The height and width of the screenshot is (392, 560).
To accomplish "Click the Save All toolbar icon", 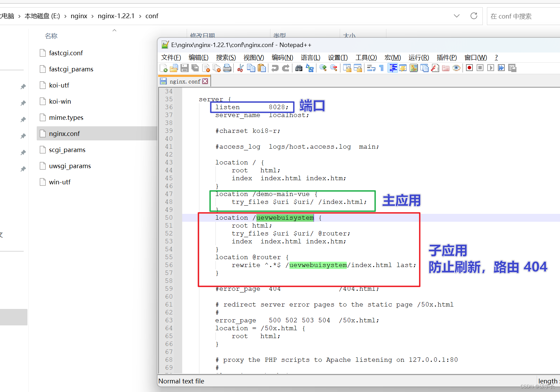I will (195, 68).
